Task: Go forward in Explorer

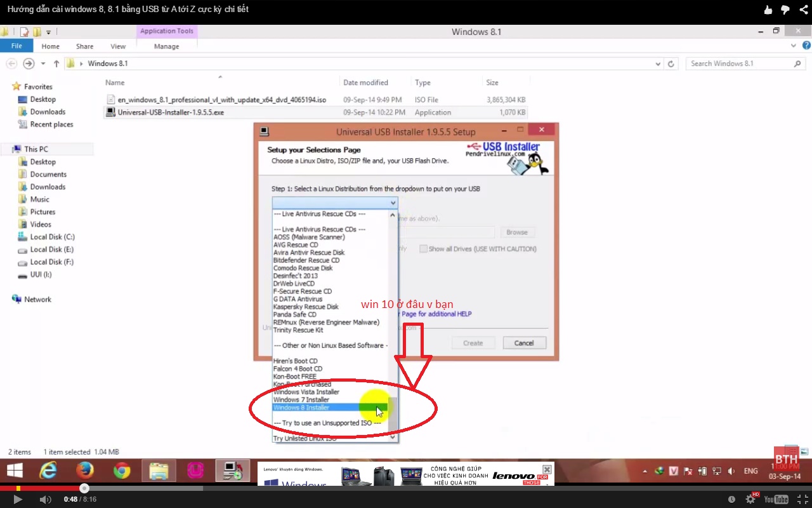Action: click(x=29, y=63)
